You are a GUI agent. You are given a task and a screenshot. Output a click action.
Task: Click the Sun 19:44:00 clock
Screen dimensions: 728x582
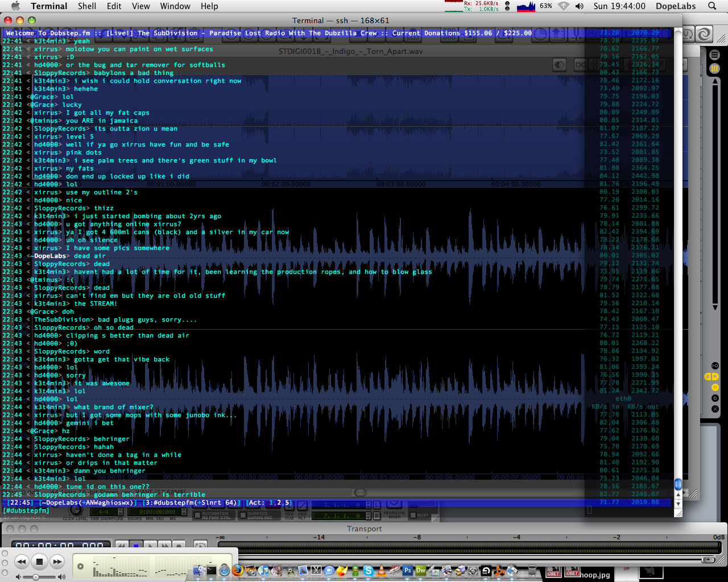[x=619, y=6]
